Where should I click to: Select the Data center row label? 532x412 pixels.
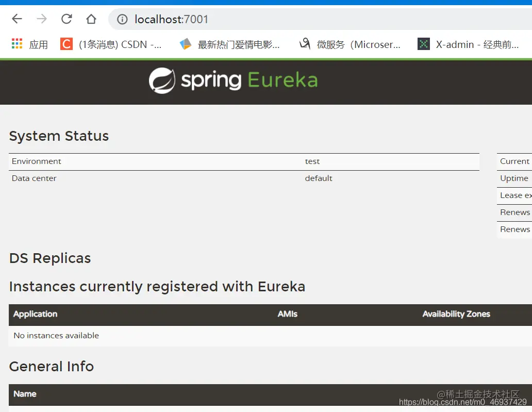(34, 178)
